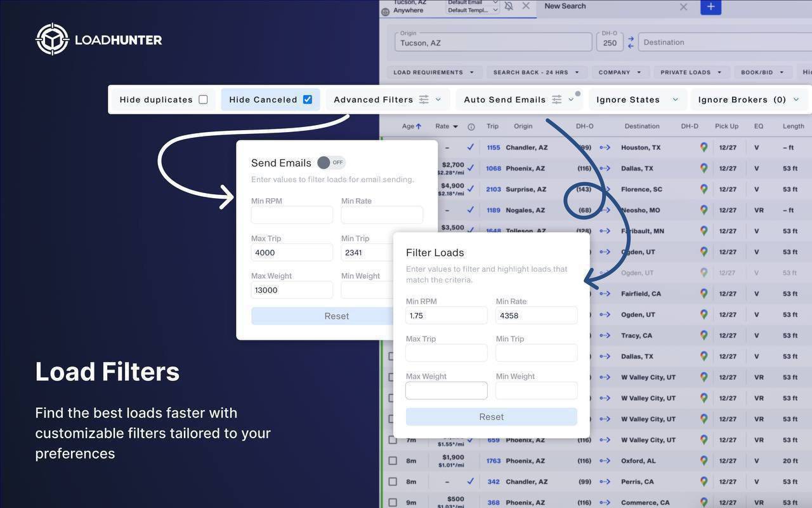Open Google Maps pin for Houston, TX row
Screen dimensions: 812x508
704,147
